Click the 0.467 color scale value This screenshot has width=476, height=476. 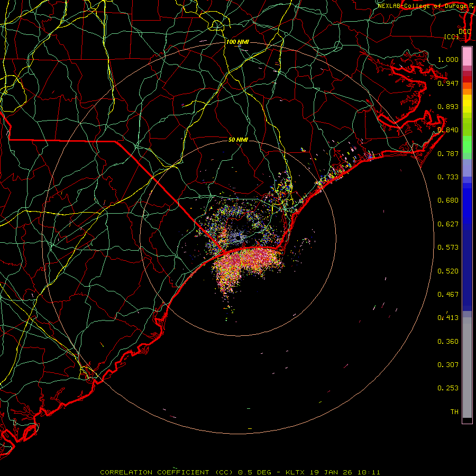[448, 295]
